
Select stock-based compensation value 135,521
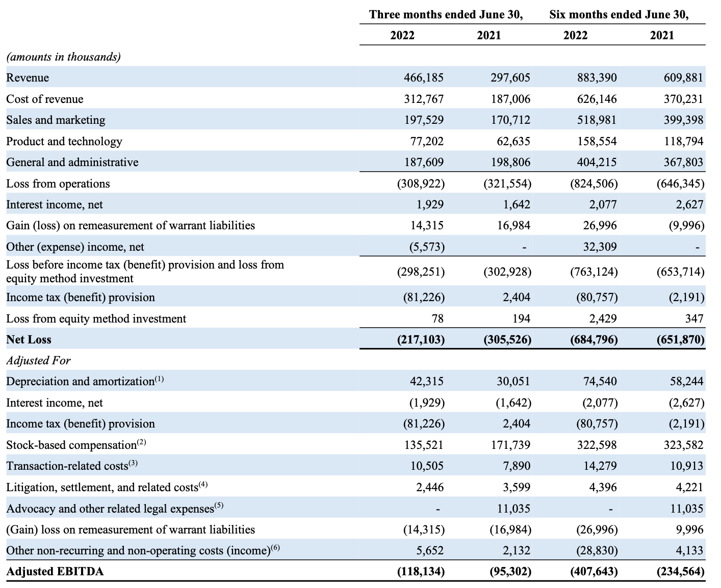pyautogui.click(x=424, y=445)
